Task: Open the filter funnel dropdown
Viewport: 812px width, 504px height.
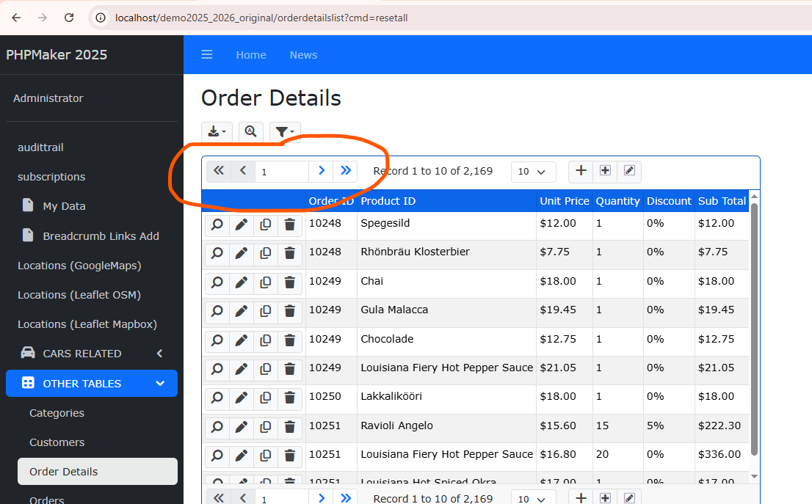Action: tap(285, 132)
